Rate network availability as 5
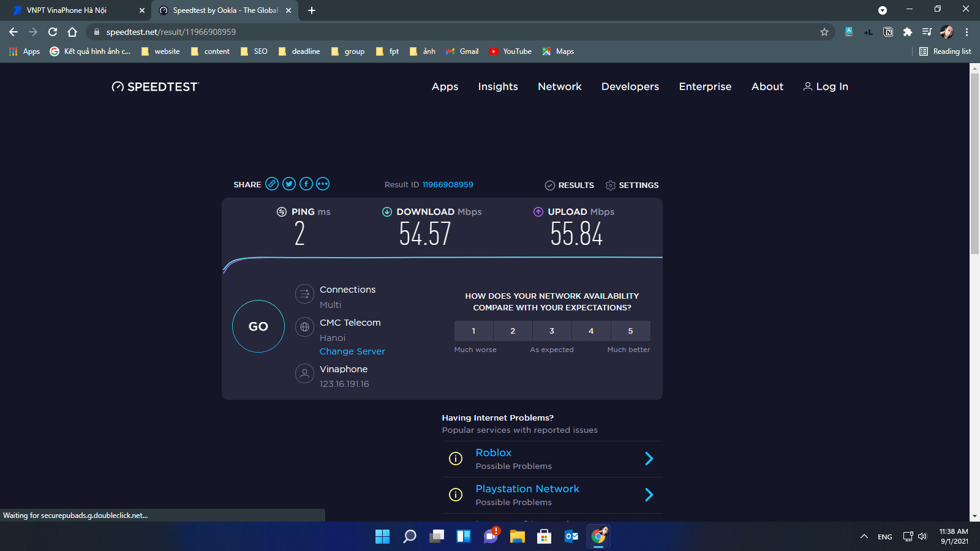This screenshot has width=980, height=551. click(630, 331)
